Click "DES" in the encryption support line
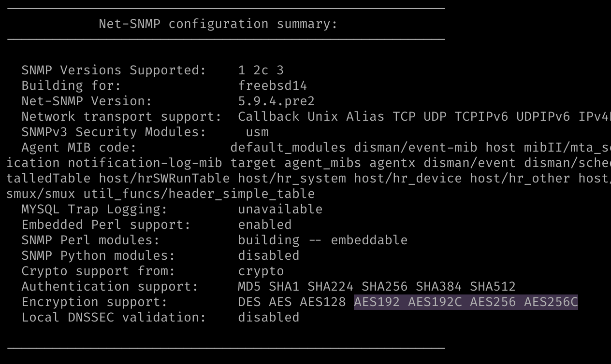The width and height of the screenshot is (611, 364). pos(249,302)
